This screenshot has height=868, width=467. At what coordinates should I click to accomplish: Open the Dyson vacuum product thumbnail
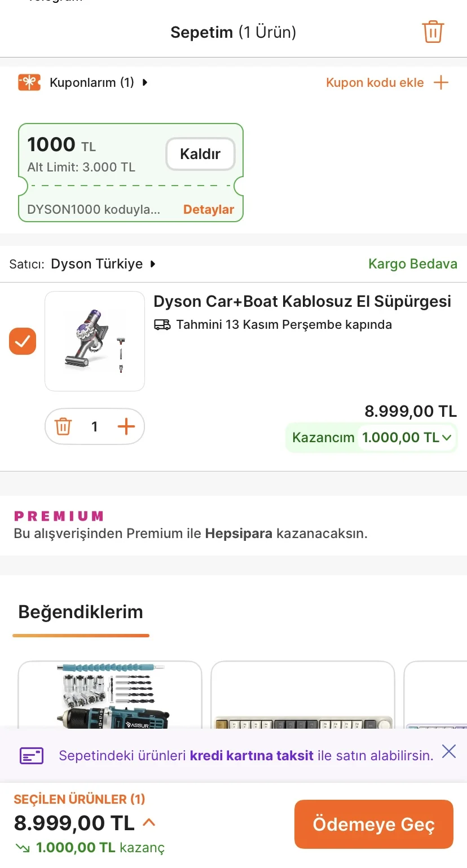point(95,341)
